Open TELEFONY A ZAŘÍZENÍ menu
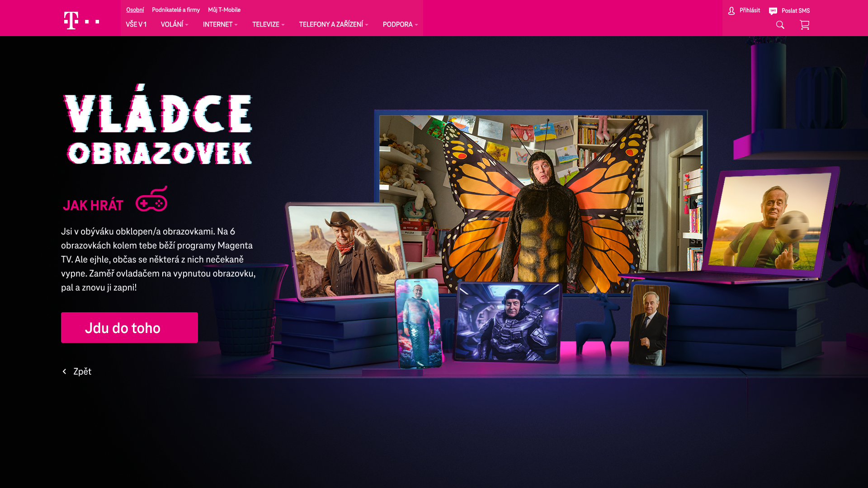868x488 pixels. (333, 24)
